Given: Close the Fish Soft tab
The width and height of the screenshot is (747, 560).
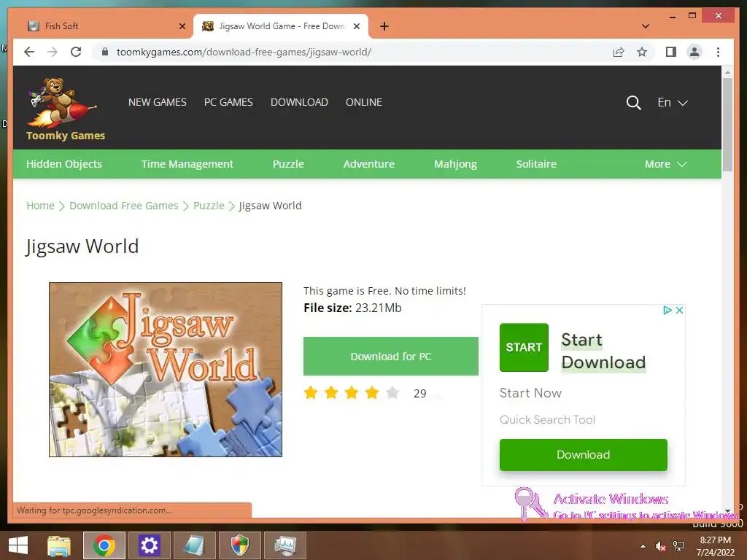Looking at the screenshot, I should 182,26.
